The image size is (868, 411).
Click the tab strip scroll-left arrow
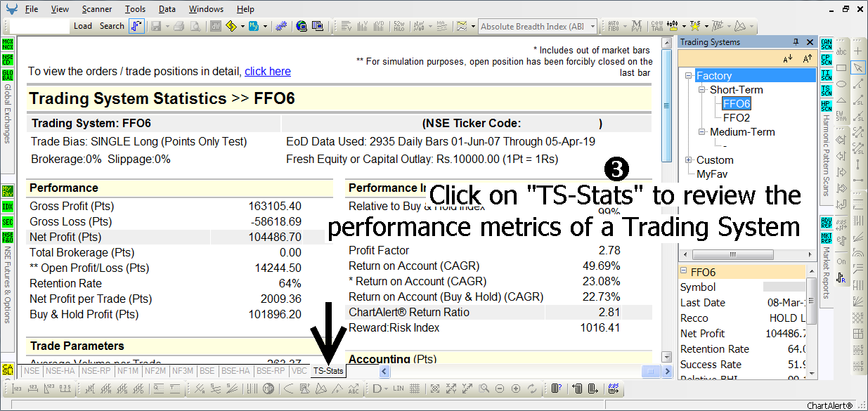click(384, 371)
